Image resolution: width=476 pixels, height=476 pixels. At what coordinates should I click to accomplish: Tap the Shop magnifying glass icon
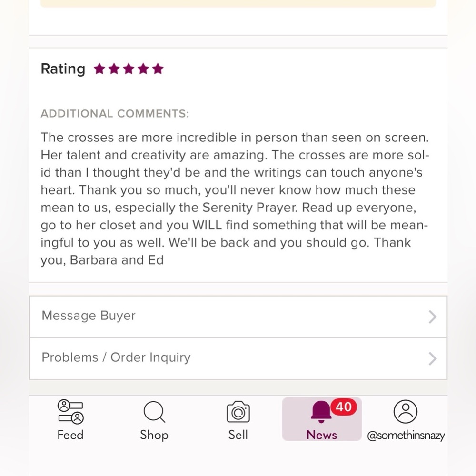tap(154, 412)
